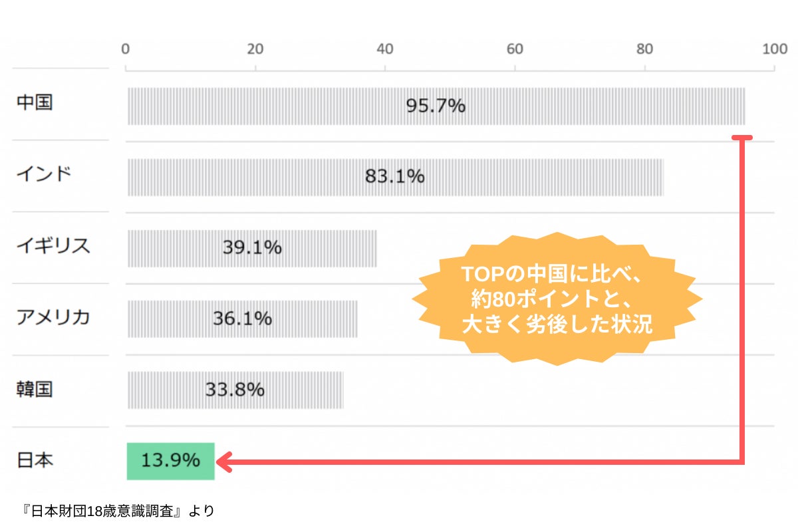Select the インド 83.1% bar

395,177
